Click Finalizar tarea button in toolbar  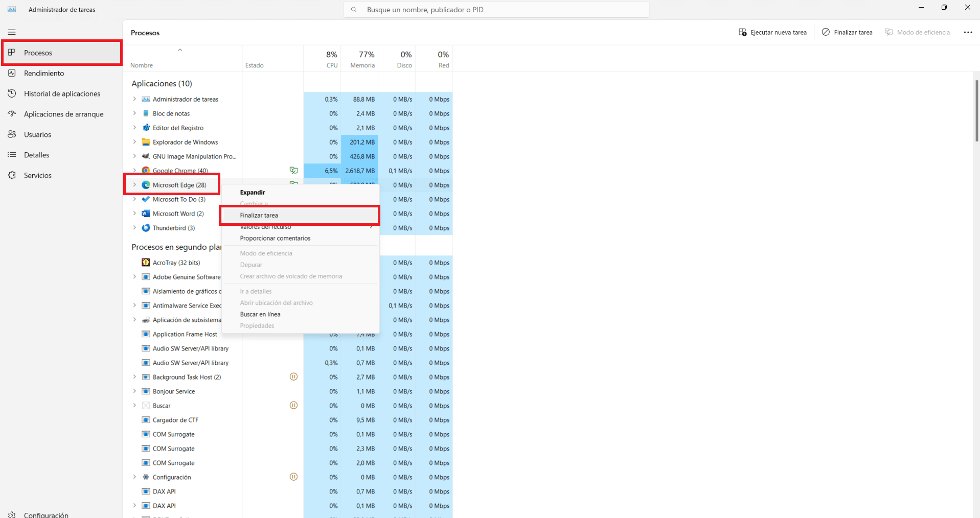pos(847,32)
